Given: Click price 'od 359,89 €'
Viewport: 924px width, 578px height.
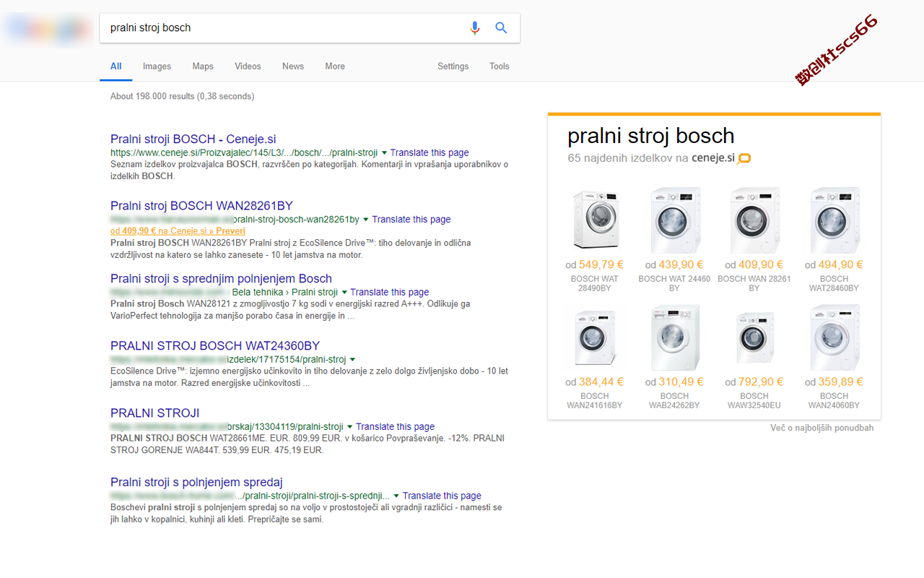Looking at the screenshot, I should coord(834,382).
